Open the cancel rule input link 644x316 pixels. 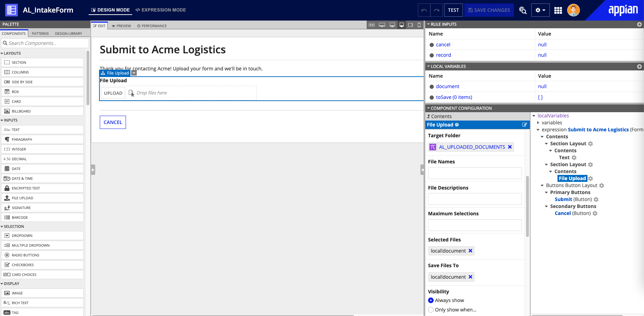(443, 45)
